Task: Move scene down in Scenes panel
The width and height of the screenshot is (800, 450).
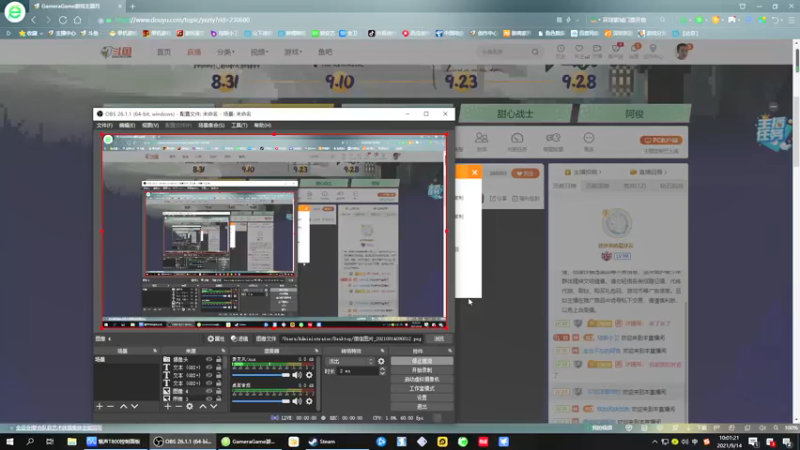Action: [x=135, y=406]
